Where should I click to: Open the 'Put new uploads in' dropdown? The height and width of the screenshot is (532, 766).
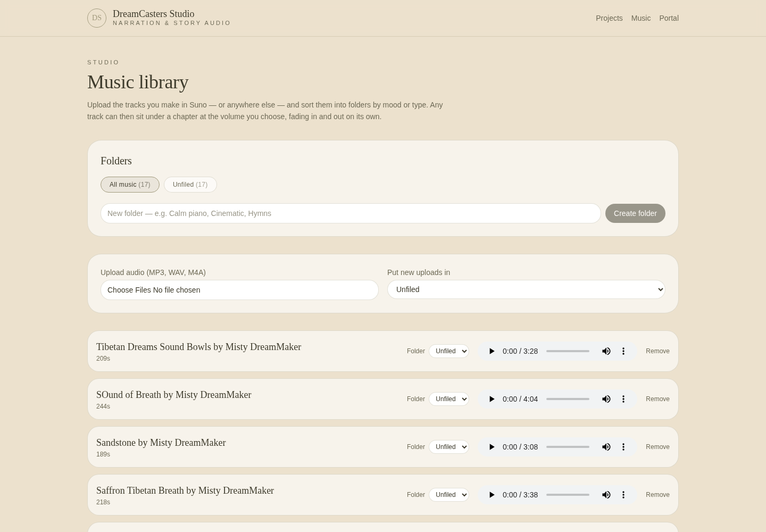(x=526, y=289)
